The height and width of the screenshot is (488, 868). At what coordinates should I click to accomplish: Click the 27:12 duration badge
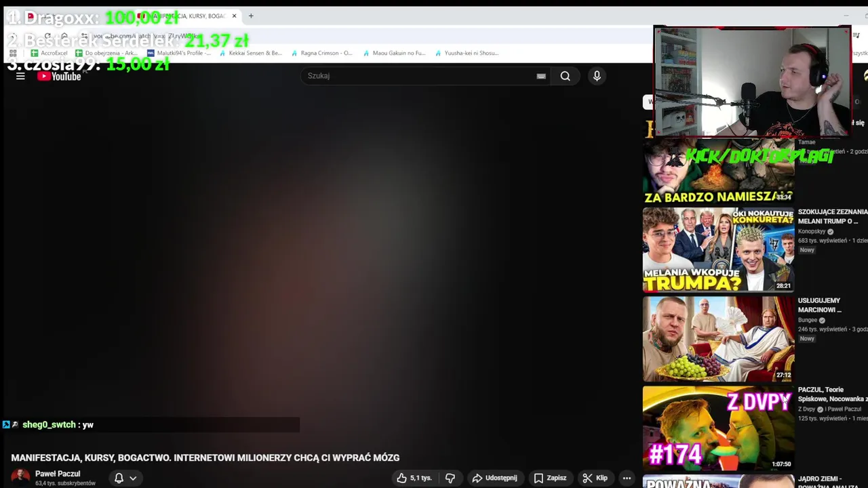tap(783, 375)
